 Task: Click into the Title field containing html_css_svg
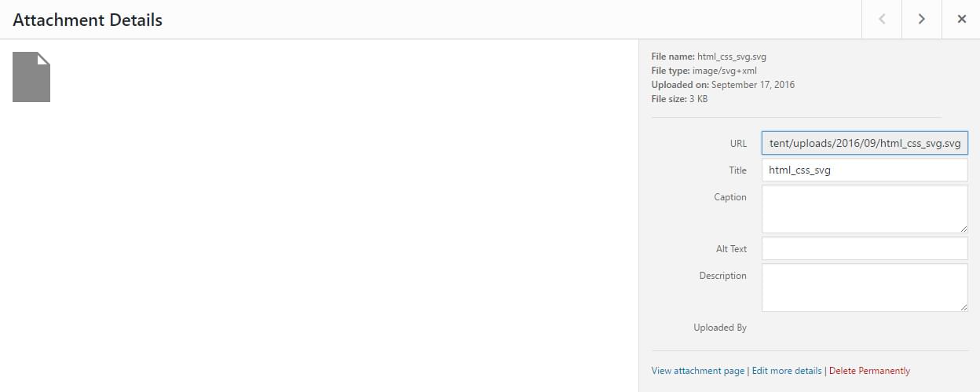click(x=865, y=170)
